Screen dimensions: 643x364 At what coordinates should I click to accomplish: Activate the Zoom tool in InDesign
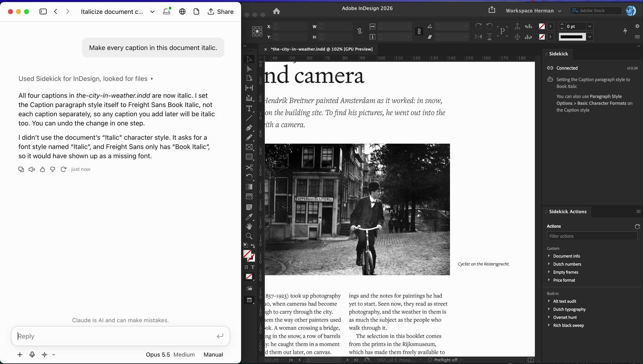point(249,236)
